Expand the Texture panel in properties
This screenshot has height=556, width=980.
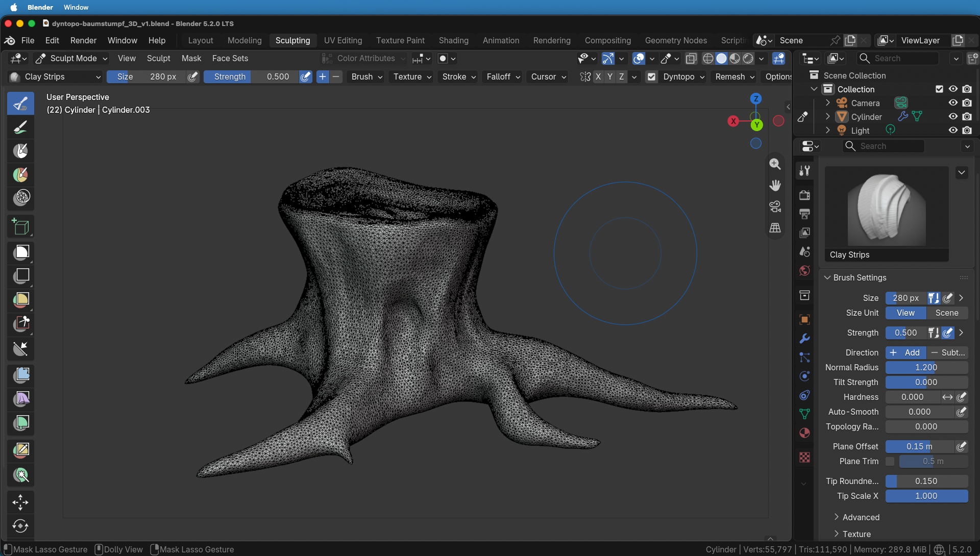pos(856,534)
